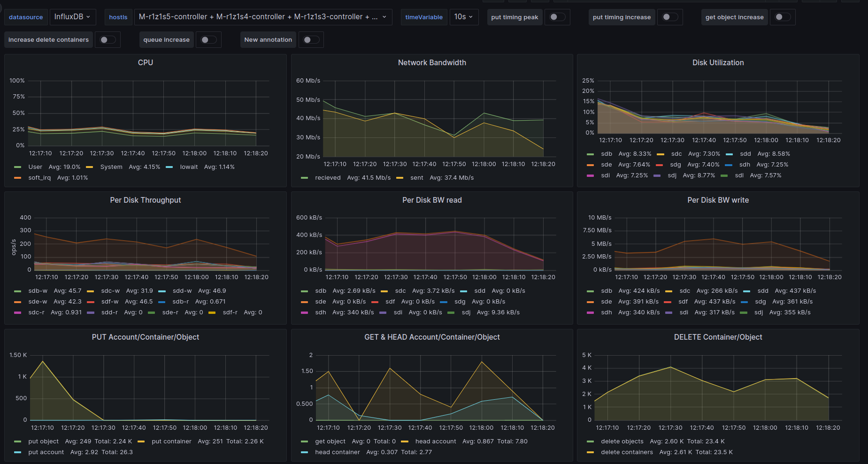Image resolution: width=868 pixels, height=464 pixels.
Task: Select the User series in CPU legend
Action: (35, 167)
